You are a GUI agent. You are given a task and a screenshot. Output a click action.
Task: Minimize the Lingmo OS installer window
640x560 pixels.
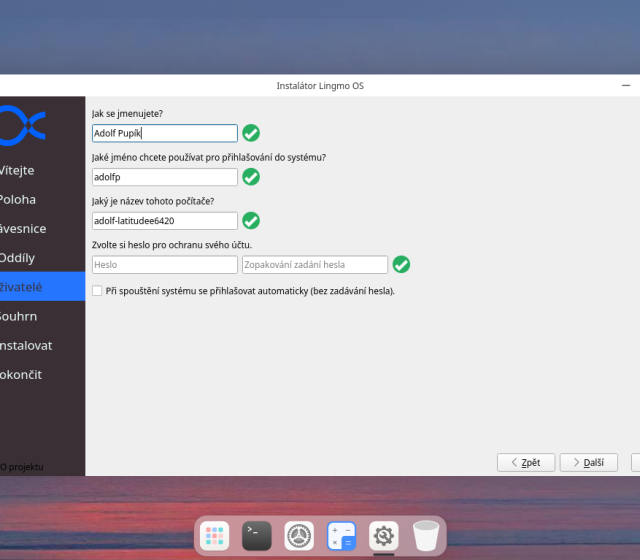[x=626, y=86]
